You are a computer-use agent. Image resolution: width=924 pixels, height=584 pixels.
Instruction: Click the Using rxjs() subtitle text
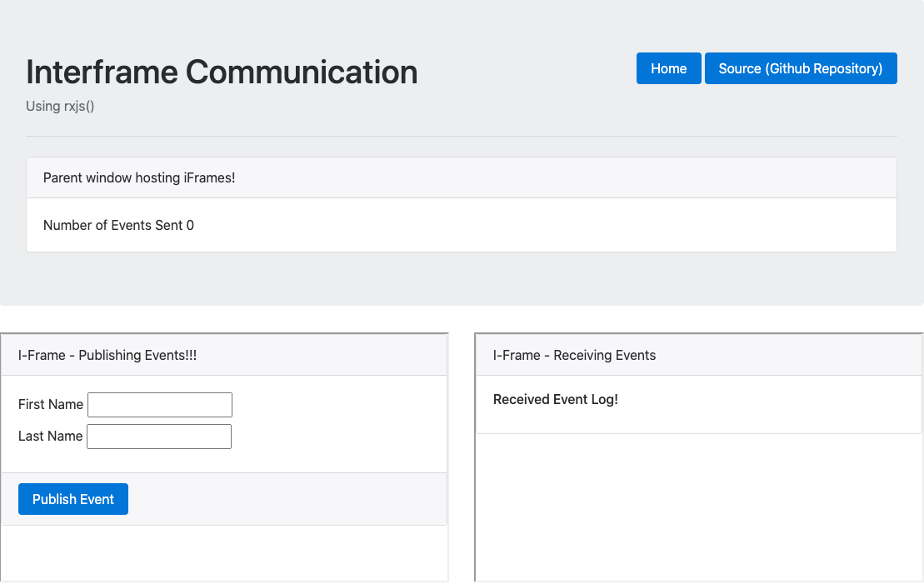[x=59, y=106]
